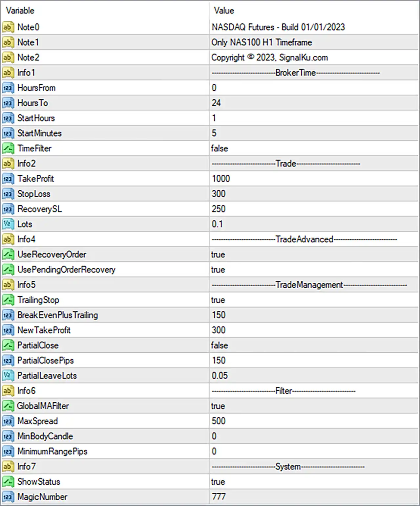Click the double-type icon beside PartialLeaveLots

coord(8,376)
